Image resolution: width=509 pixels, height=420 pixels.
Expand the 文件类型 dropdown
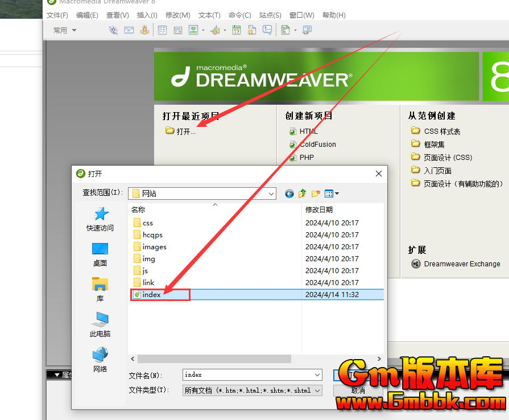pos(317,390)
